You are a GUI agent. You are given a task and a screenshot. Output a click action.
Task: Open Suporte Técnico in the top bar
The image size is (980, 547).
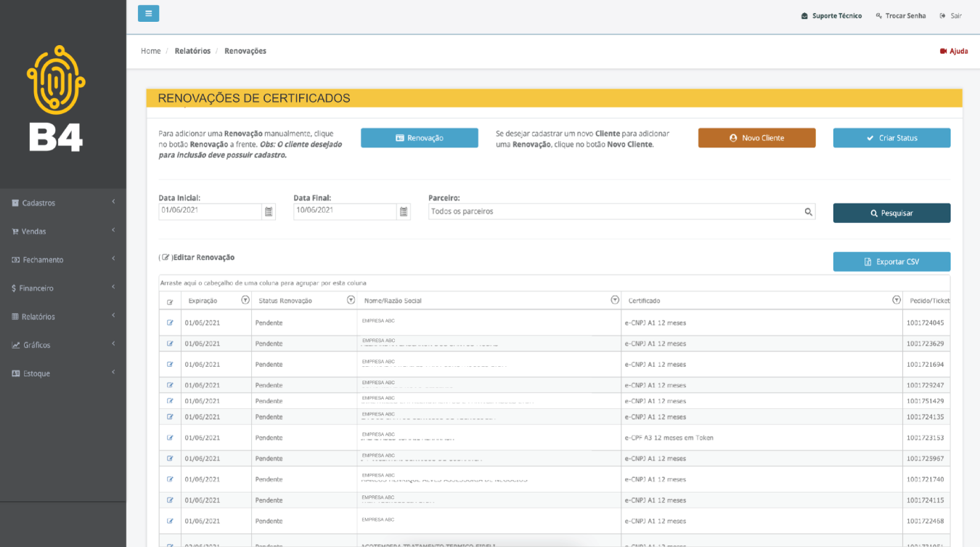(x=832, y=15)
